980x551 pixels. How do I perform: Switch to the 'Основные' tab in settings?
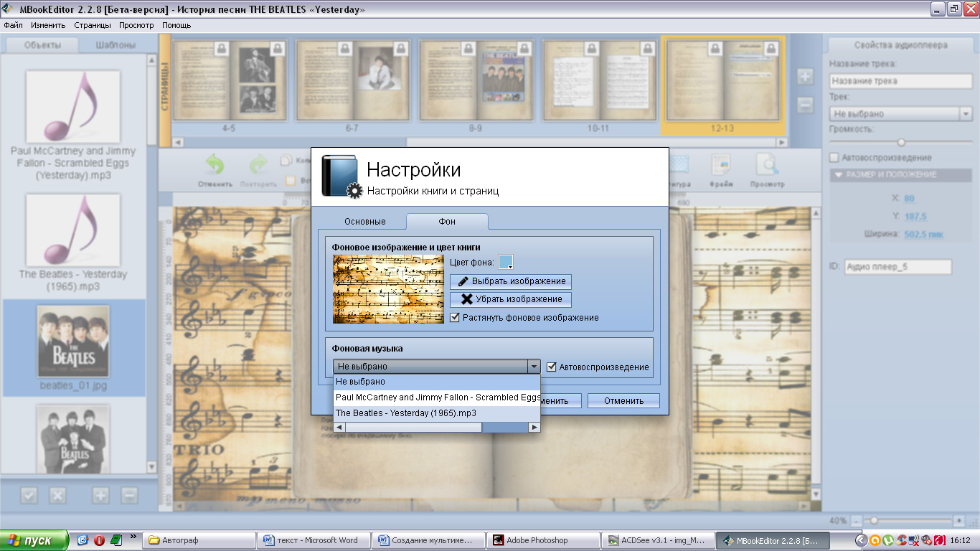364,222
